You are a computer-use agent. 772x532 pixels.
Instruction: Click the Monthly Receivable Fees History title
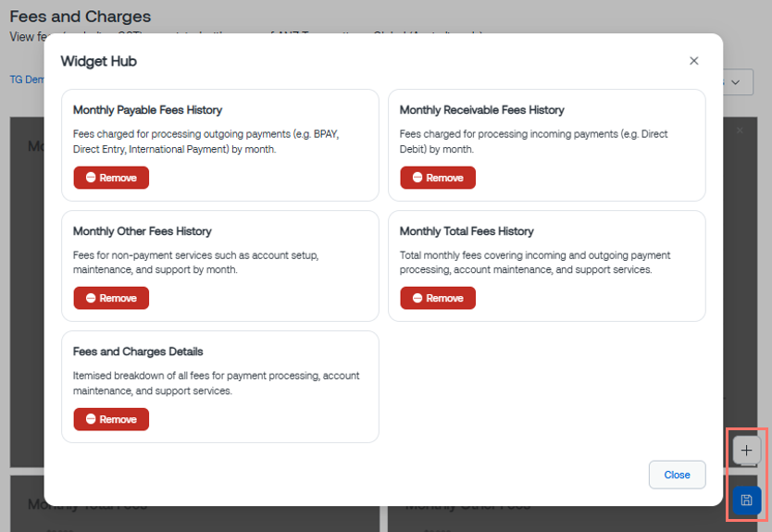tap(482, 110)
